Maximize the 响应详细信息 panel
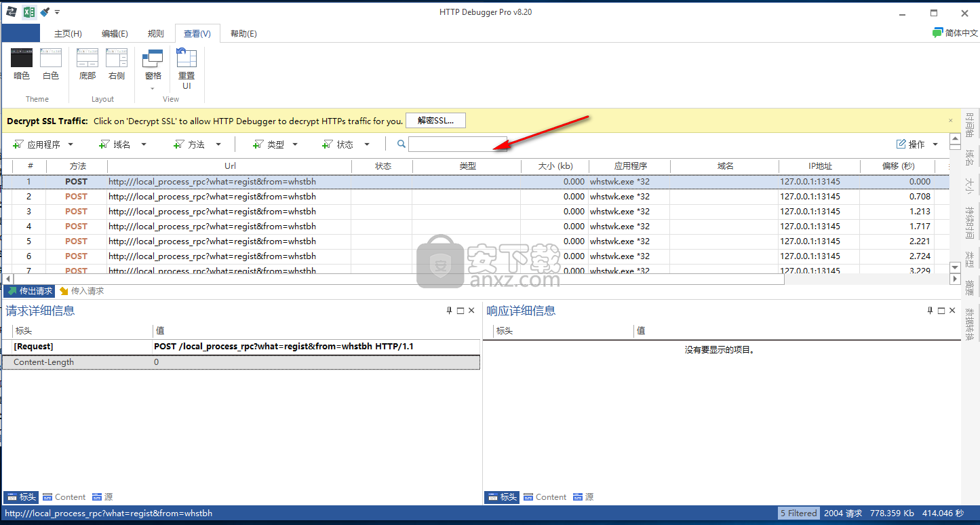Image resolution: width=980 pixels, height=525 pixels. click(941, 311)
